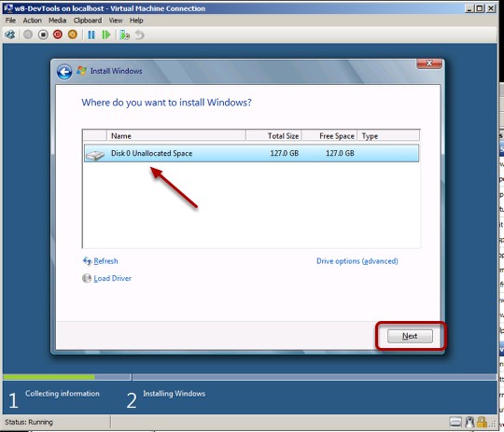Click the Refresh link
The width and height of the screenshot is (504, 432).
pyautogui.click(x=105, y=261)
